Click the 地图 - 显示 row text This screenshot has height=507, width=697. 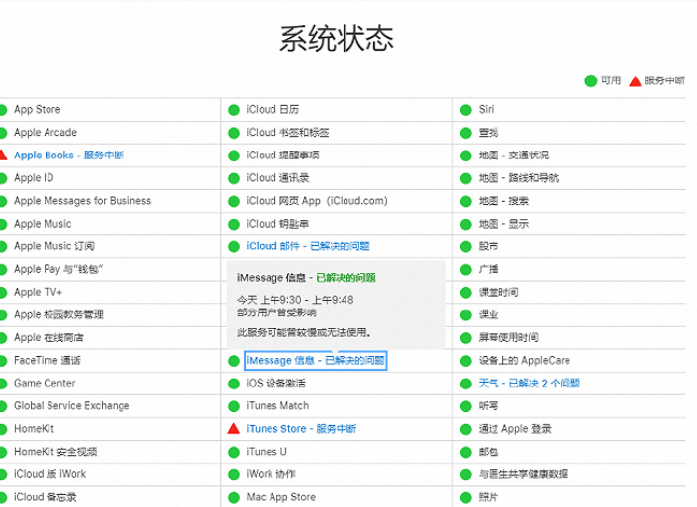point(504,224)
